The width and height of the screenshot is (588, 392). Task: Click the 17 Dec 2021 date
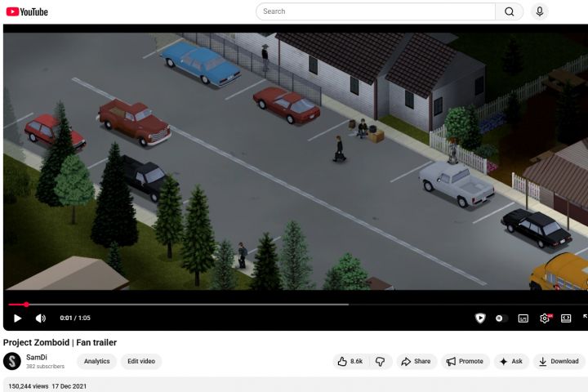pyautogui.click(x=69, y=386)
